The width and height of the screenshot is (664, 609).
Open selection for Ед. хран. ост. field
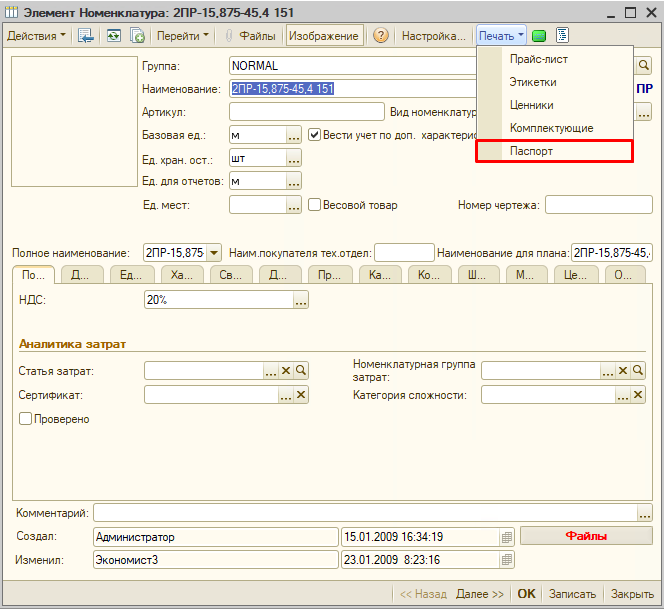[294, 158]
